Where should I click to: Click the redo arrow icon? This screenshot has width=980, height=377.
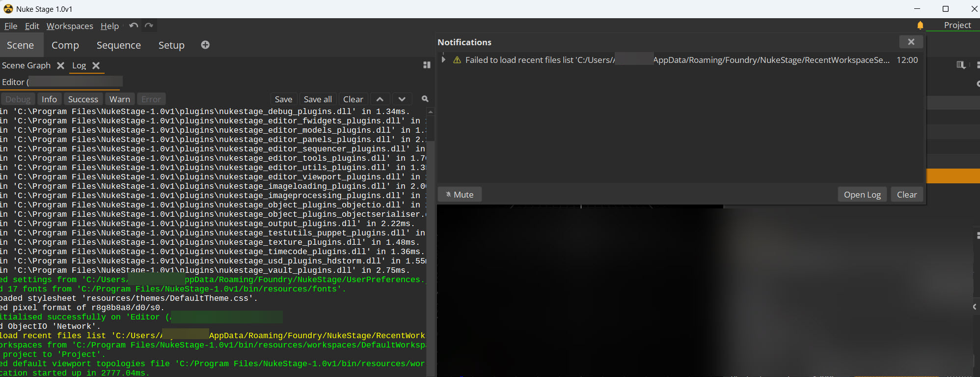pos(149,26)
